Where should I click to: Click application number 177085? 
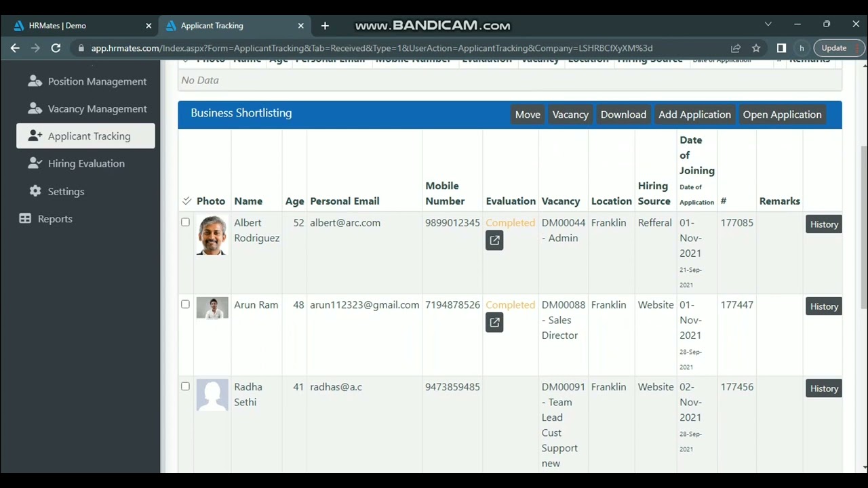click(737, 222)
